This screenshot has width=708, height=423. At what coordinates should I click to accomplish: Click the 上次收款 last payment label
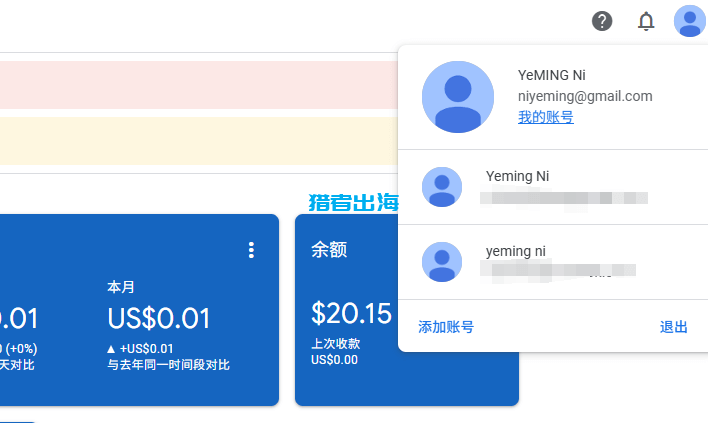tap(335, 343)
